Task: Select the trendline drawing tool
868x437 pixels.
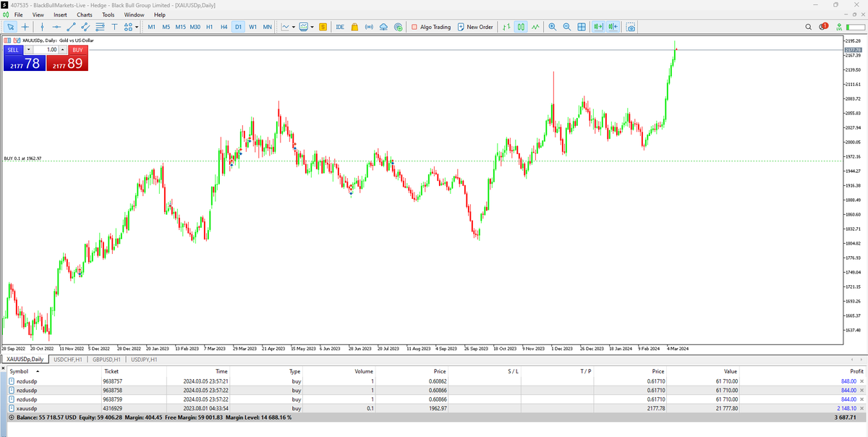Action: point(71,27)
